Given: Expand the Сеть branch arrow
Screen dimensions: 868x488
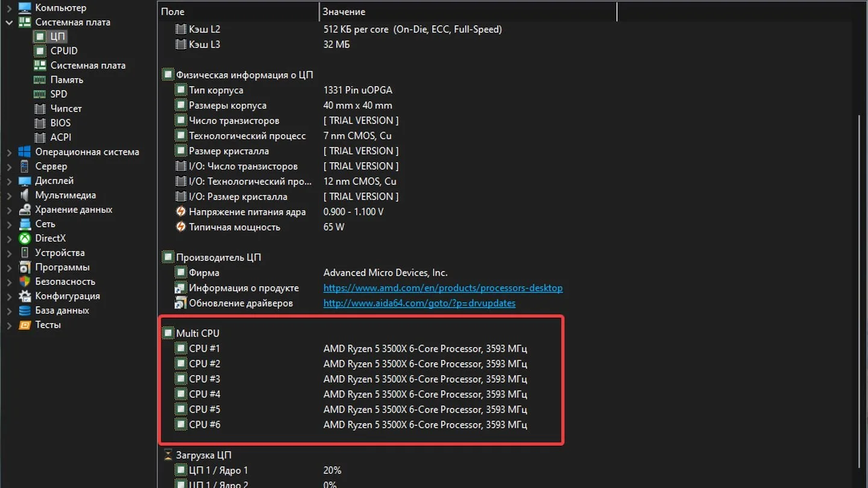Looking at the screenshot, I should pos(9,224).
